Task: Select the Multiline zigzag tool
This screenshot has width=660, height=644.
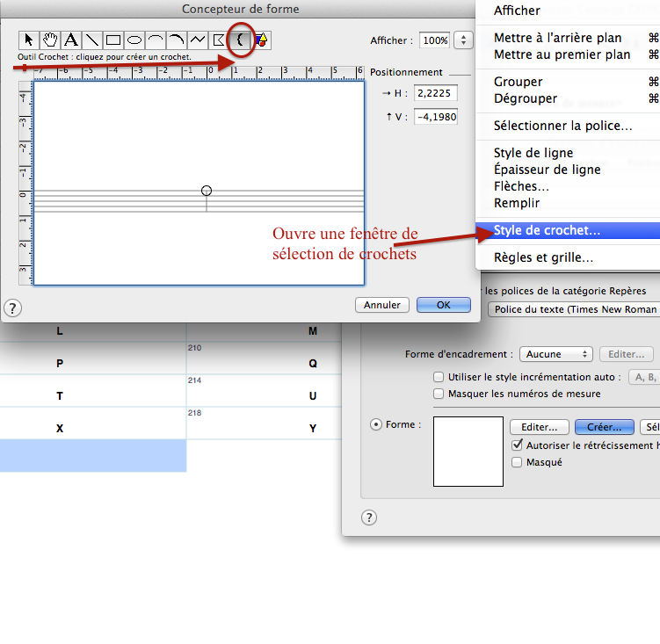Action: tap(198, 40)
